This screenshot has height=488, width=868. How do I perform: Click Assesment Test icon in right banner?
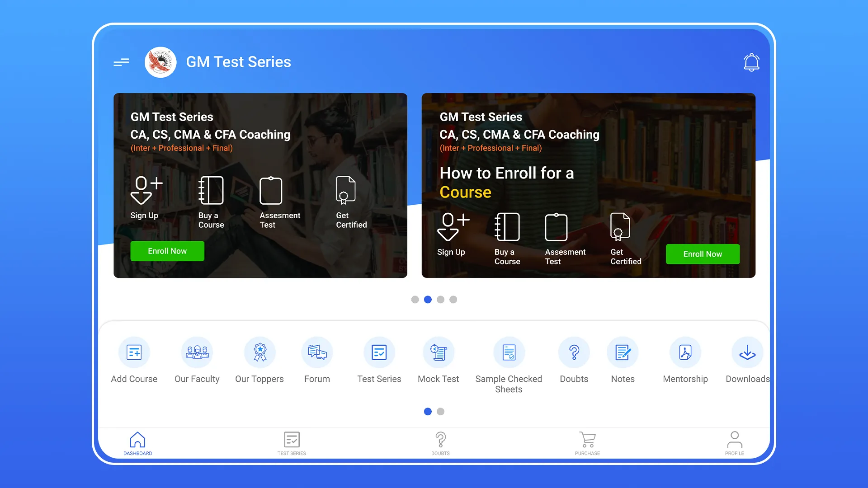click(556, 227)
